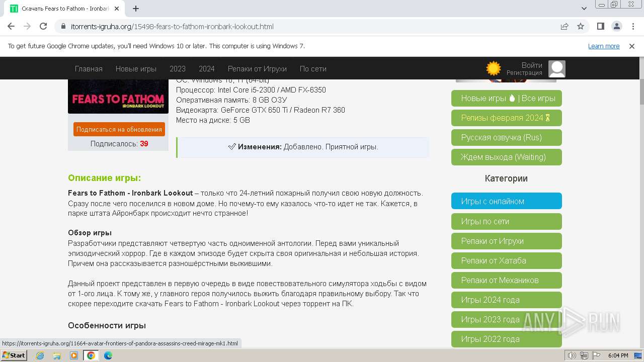Viewport: 644px width, 362px height.
Task: Open a new browser tab
Action: click(136, 9)
